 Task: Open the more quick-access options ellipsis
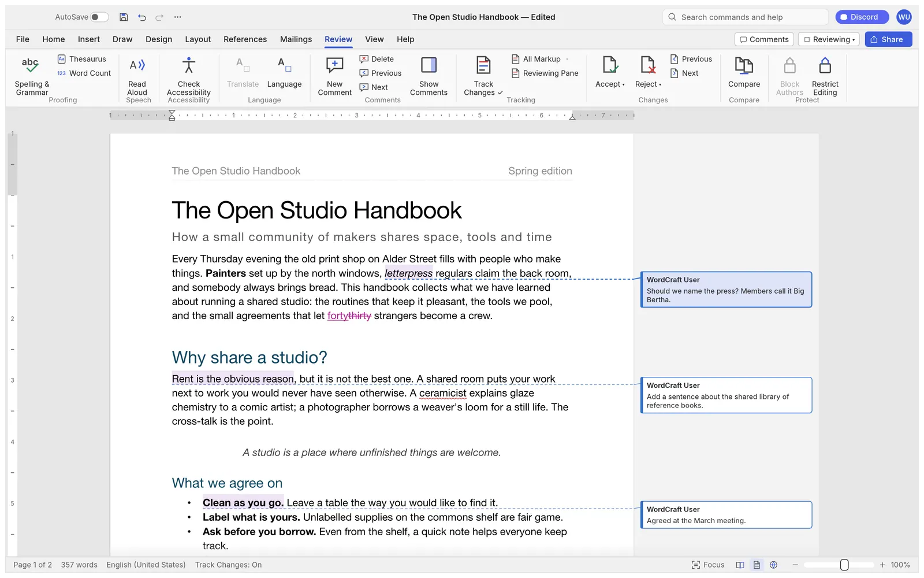178,17
